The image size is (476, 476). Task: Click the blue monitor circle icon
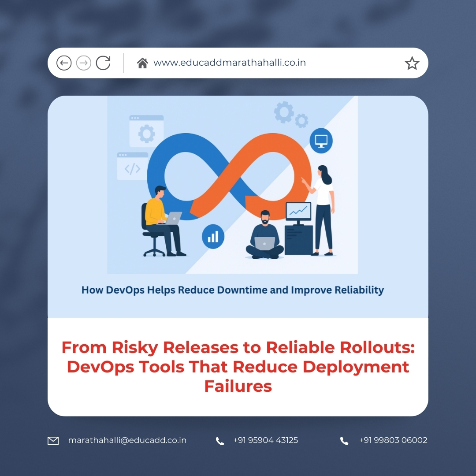(x=321, y=141)
